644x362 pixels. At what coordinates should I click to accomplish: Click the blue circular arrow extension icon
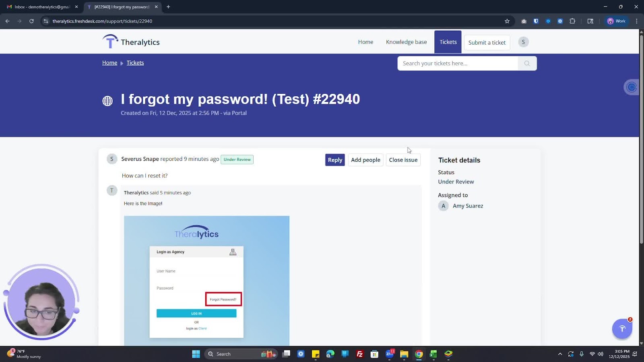pyautogui.click(x=548, y=21)
